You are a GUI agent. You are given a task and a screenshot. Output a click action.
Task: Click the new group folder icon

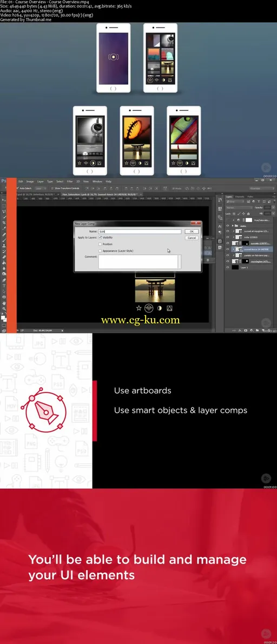click(257, 330)
